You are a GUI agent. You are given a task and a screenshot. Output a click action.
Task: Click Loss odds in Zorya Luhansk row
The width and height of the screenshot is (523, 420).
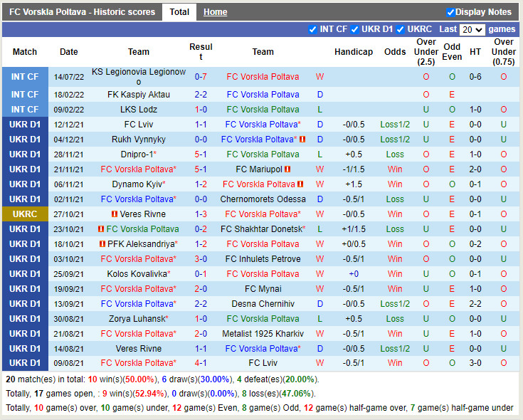tap(395, 319)
